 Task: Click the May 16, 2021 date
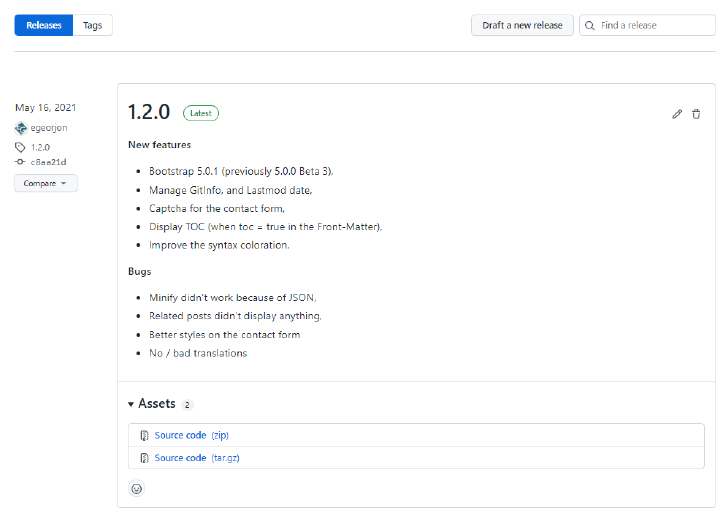(x=45, y=107)
